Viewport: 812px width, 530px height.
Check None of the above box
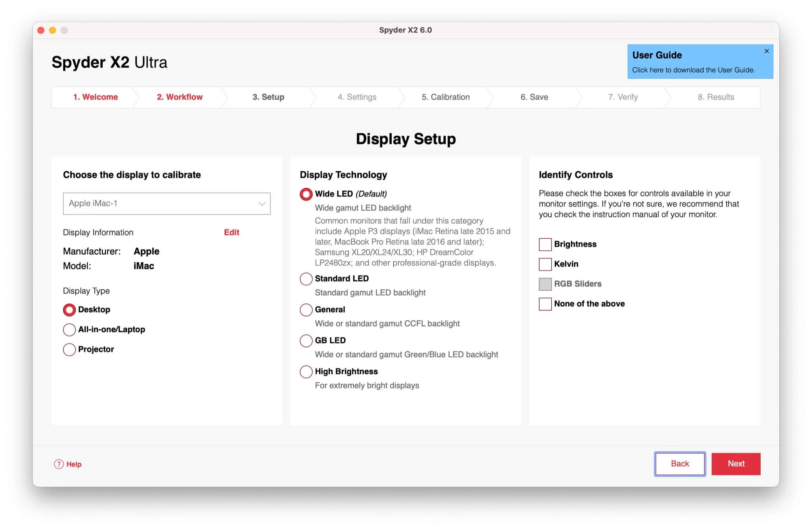pos(545,304)
